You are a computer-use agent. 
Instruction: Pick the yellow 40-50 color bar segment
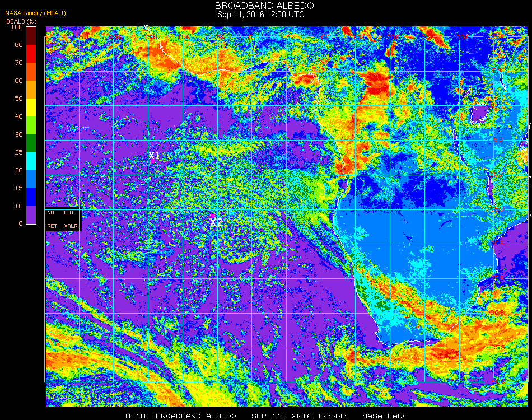[x=31, y=108]
